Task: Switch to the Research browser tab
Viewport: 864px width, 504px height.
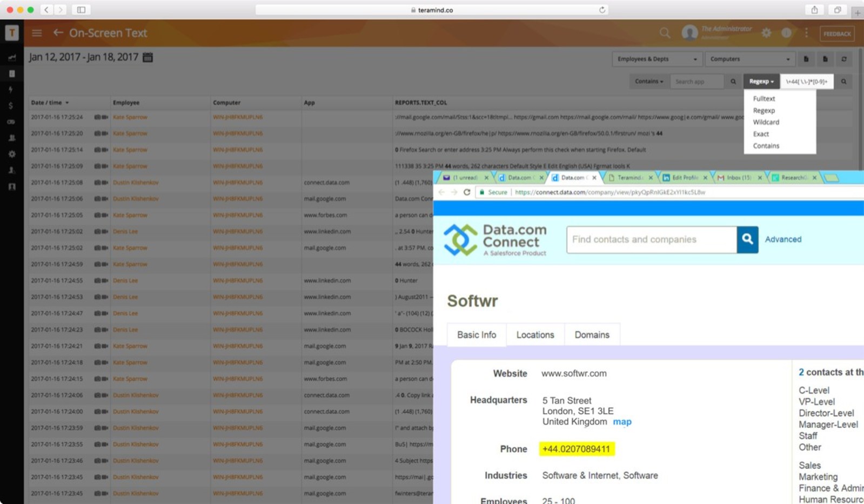Action: 793,178
